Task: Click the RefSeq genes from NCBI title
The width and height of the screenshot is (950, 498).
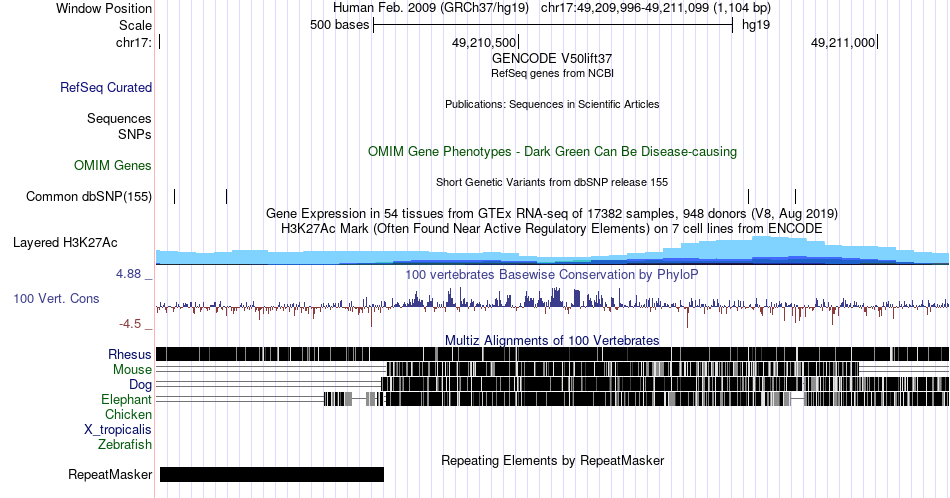Action: pos(552,73)
